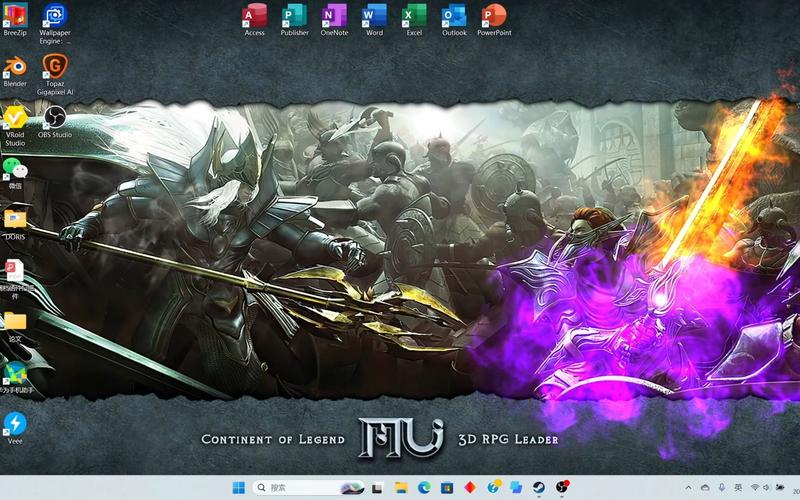Launch Word from the desktop
The width and height of the screenshot is (800, 500).
click(374, 20)
